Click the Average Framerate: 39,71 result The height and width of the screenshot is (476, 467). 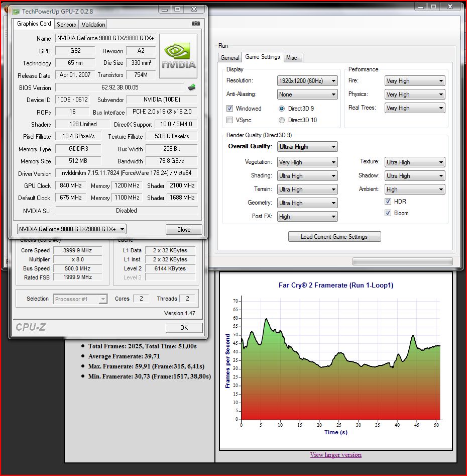tap(124, 356)
